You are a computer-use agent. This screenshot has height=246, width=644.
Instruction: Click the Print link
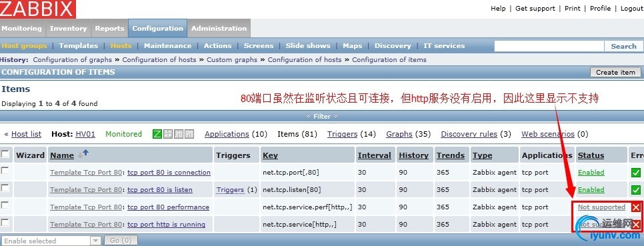point(573,8)
